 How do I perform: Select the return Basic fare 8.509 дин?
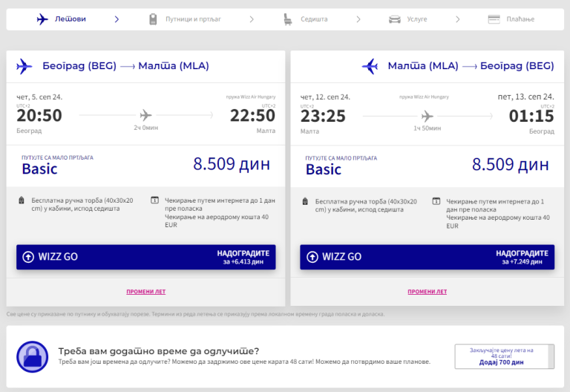427,166
